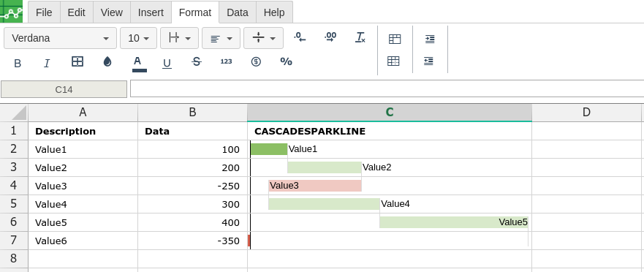Screen dimensions: 644x272
Task: Open the Verdana font dropdown
Action: click(61, 38)
